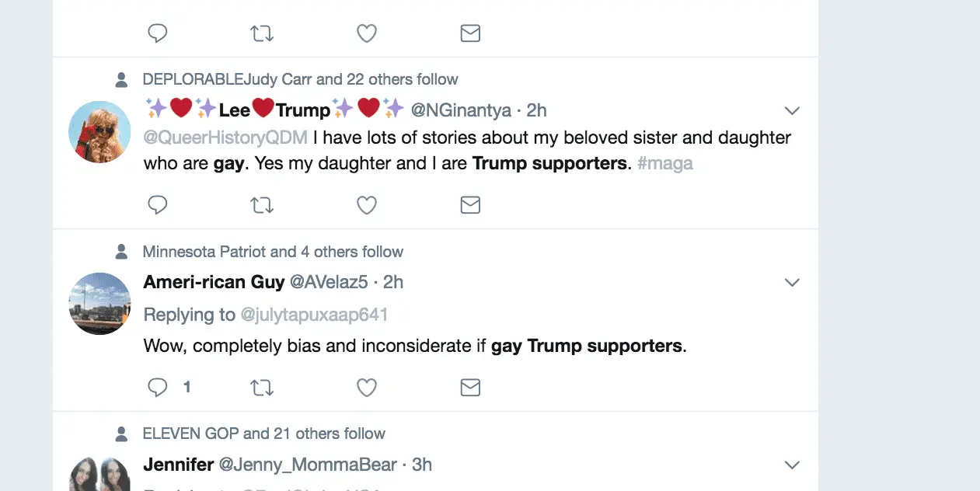This screenshot has height=491, width=980.
Task: Like the tweet from @NGinantya
Action: [366, 205]
